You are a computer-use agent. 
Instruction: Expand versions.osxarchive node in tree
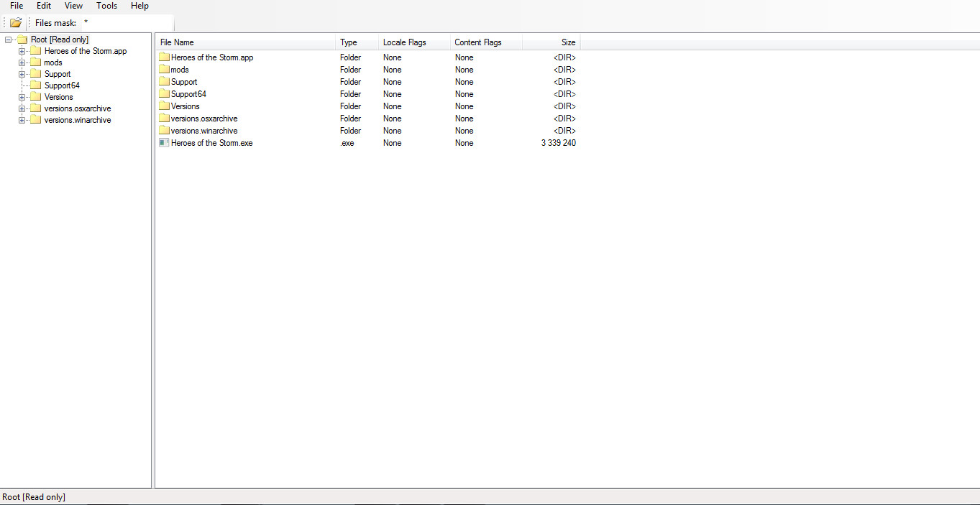click(x=22, y=108)
